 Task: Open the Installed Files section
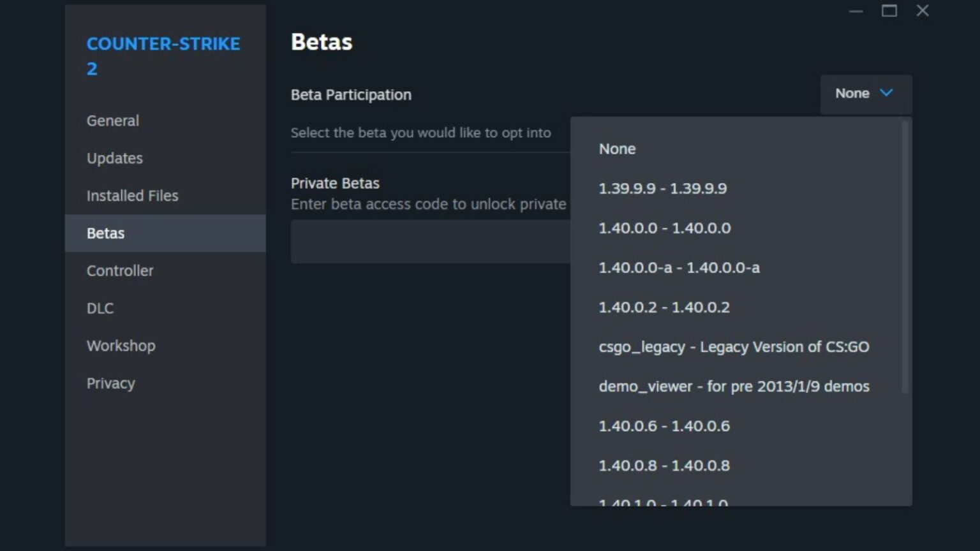coord(133,196)
